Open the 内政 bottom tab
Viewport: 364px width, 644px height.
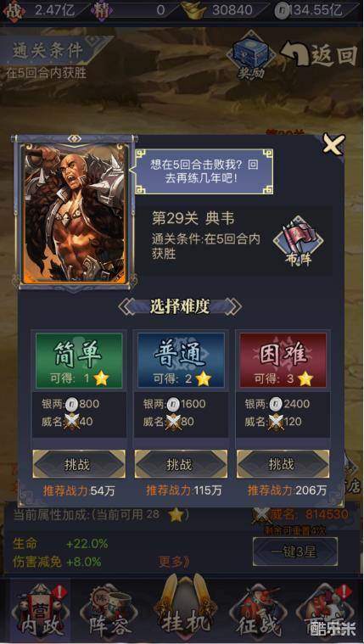(39, 612)
